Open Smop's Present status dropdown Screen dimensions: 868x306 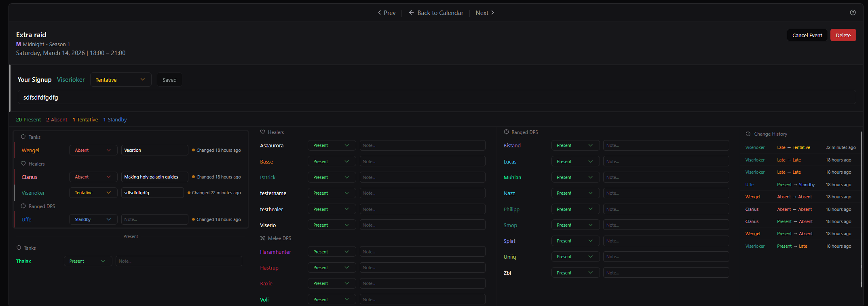575,225
